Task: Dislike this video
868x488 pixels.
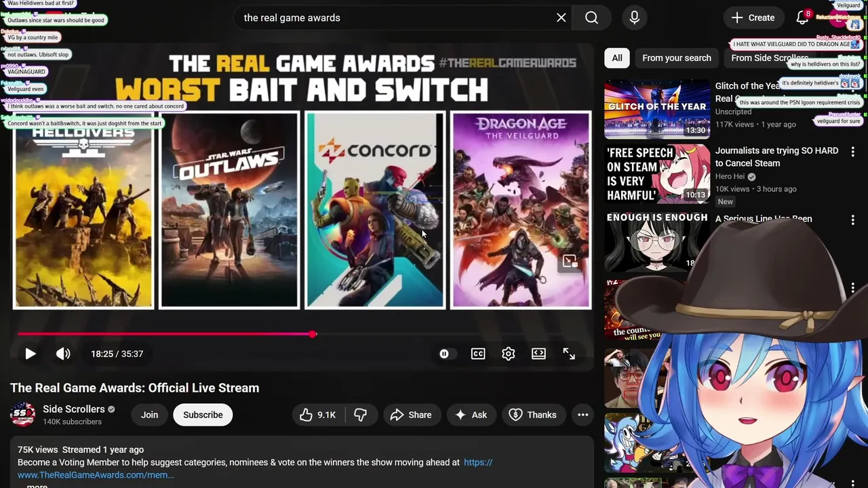Action: pyautogui.click(x=361, y=415)
